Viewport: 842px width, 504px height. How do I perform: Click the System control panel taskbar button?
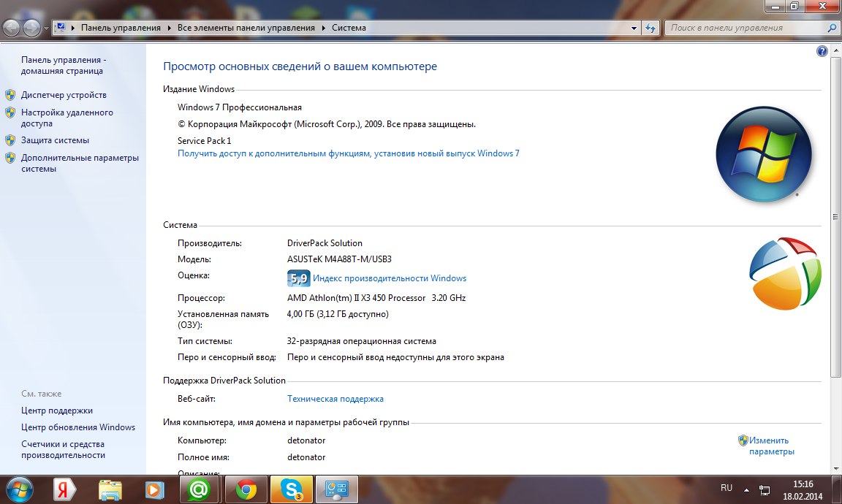[337, 489]
